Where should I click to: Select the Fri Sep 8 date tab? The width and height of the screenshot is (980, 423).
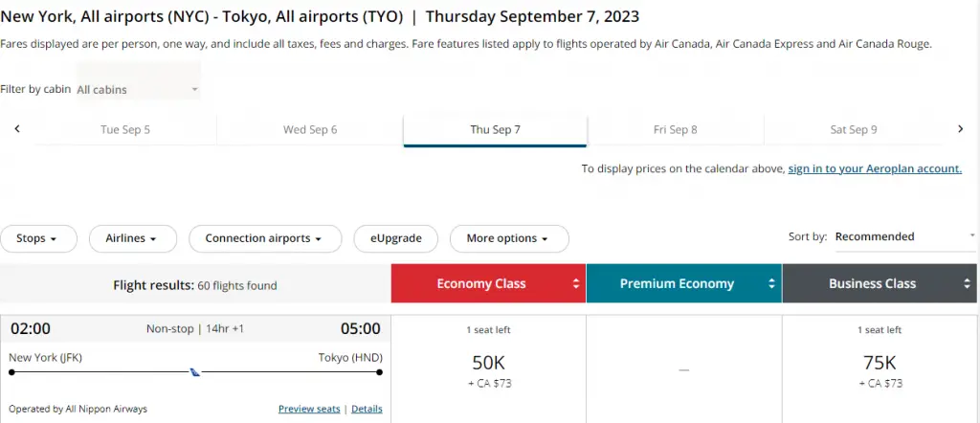pos(675,130)
